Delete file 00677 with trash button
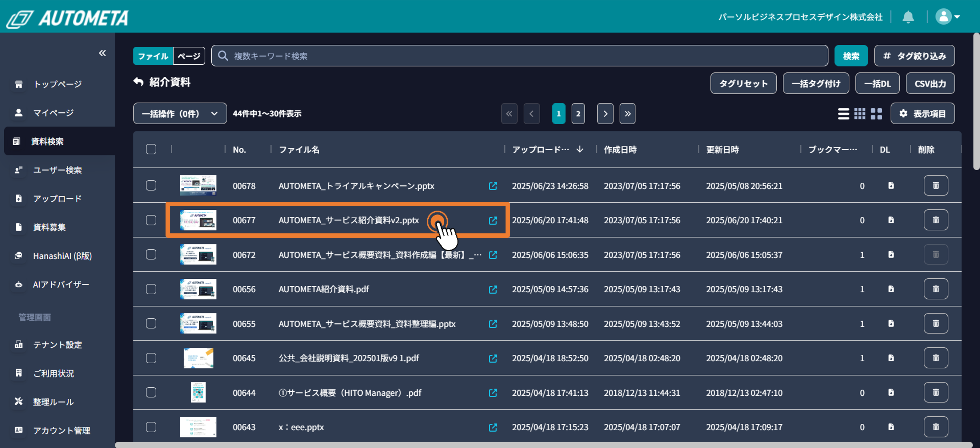Image resolution: width=980 pixels, height=448 pixels. tap(935, 220)
